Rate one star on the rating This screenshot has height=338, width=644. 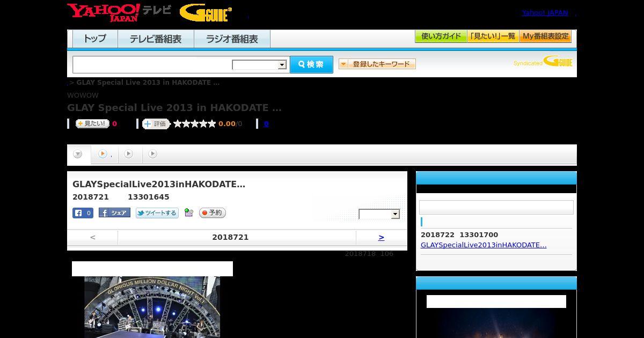click(x=178, y=124)
